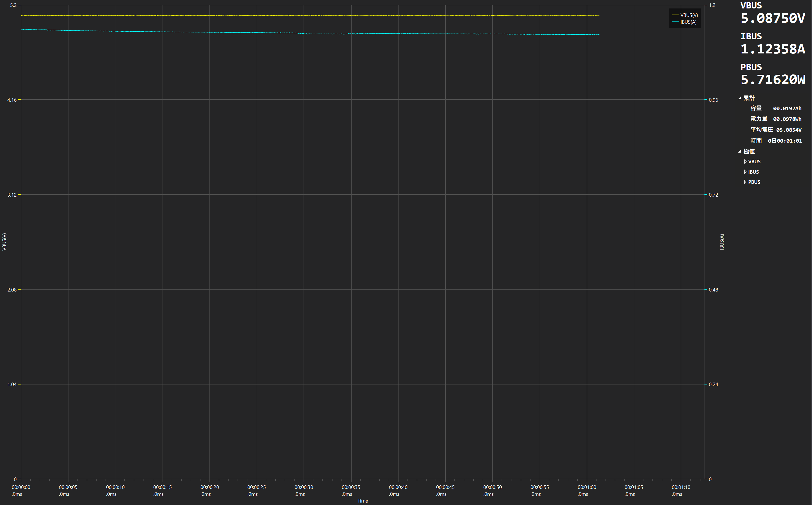Collapse the 累計 section
This screenshot has height=505, width=812.
tap(740, 98)
